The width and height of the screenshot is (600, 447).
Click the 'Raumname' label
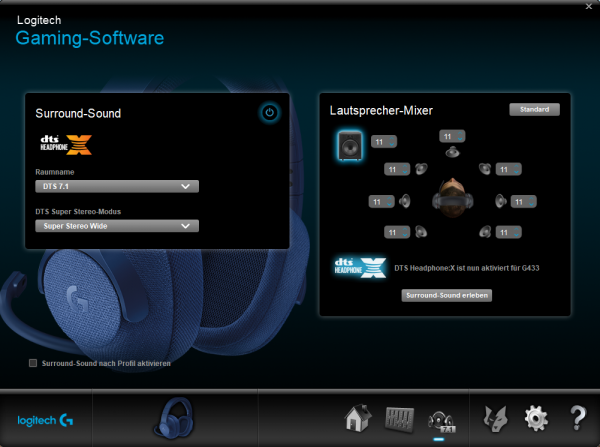point(55,172)
